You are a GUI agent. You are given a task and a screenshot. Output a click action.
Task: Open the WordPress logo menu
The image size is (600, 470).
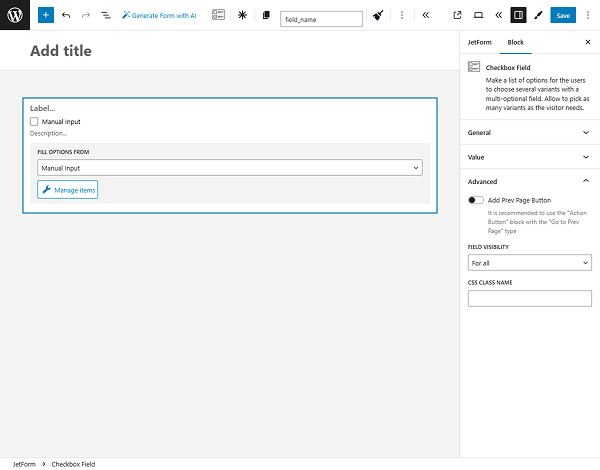[15, 15]
